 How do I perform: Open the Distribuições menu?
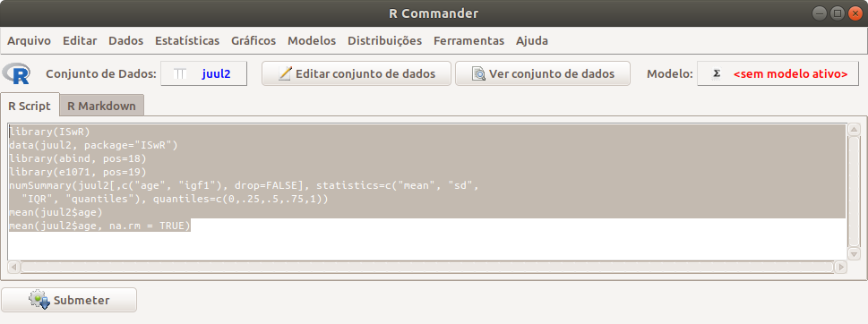click(x=384, y=41)
